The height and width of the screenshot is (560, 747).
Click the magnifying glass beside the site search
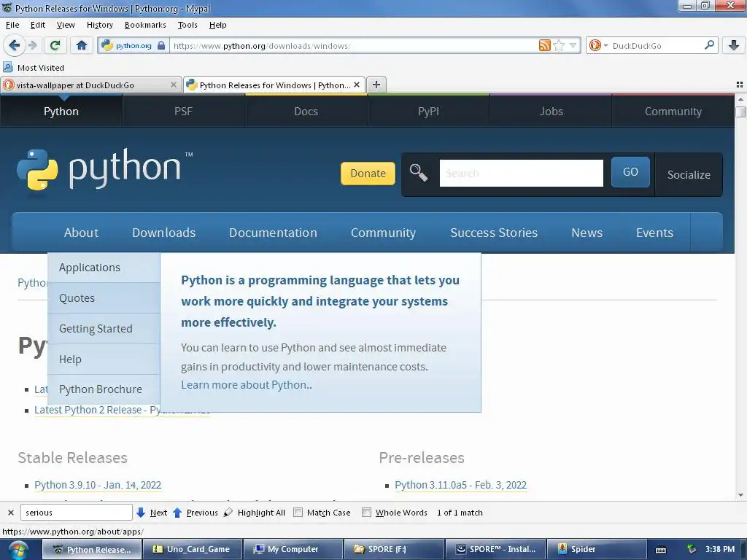click(x=419, y=172)
